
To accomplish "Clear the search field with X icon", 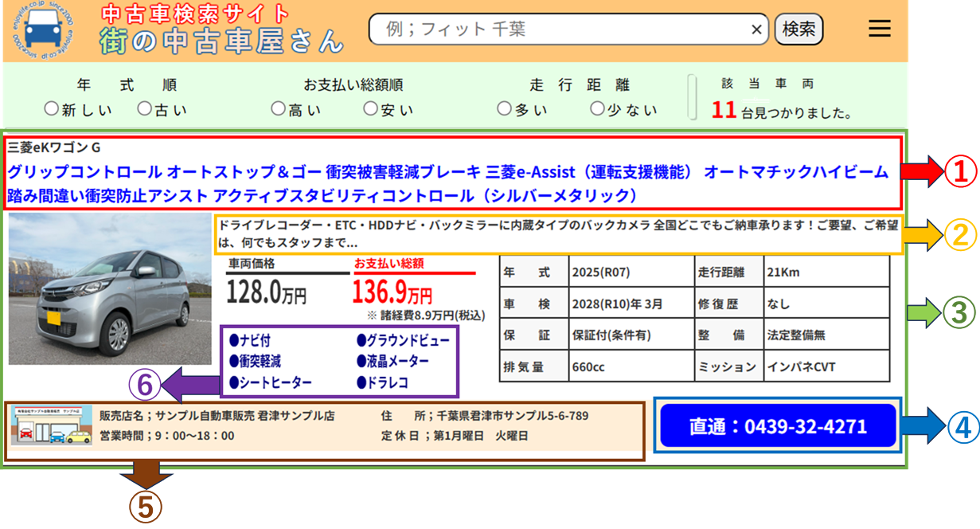I will pyautogui.click(x=756, y=29).
